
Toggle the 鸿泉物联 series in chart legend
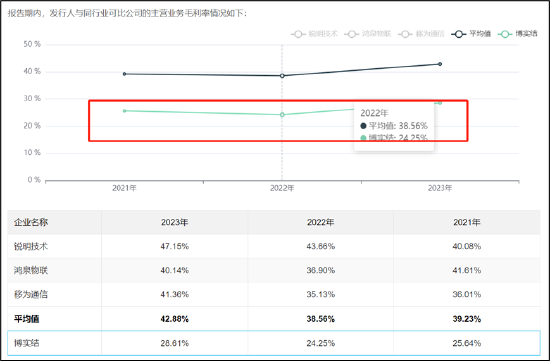coord(368,34)
